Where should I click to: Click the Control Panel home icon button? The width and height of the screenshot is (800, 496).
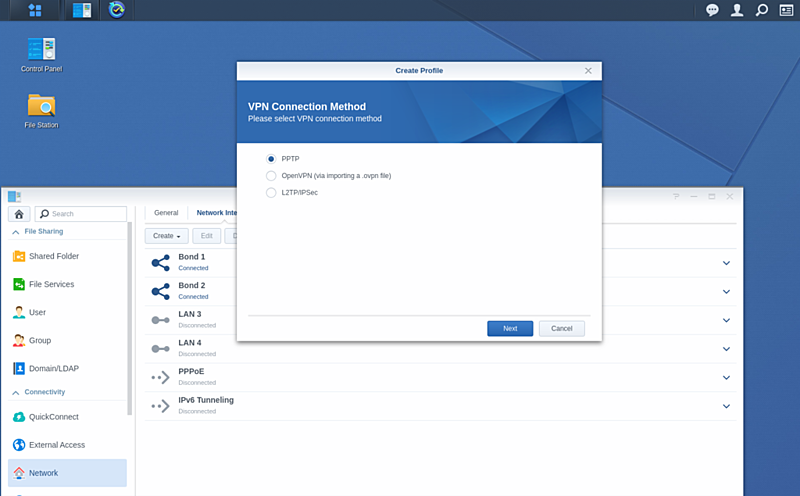point(19,214)
